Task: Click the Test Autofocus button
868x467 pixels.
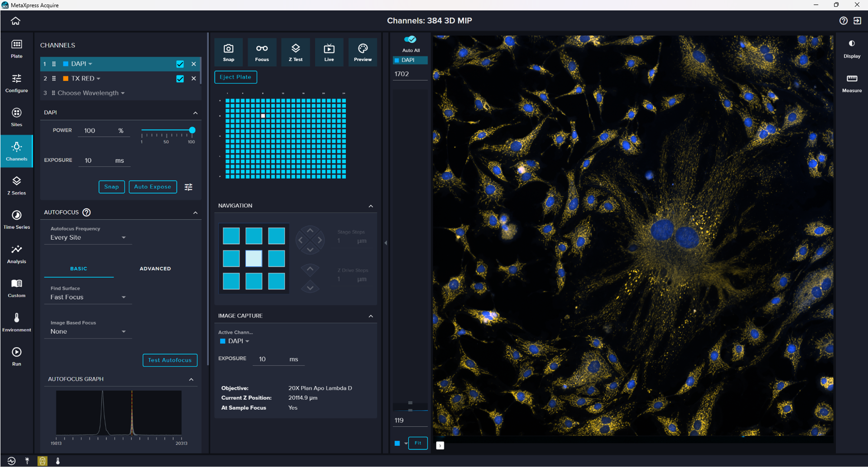Action: pos(170,360)
